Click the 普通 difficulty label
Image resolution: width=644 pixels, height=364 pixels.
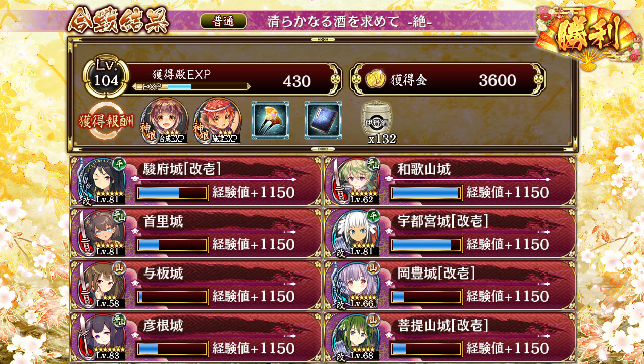coord(223,21)
